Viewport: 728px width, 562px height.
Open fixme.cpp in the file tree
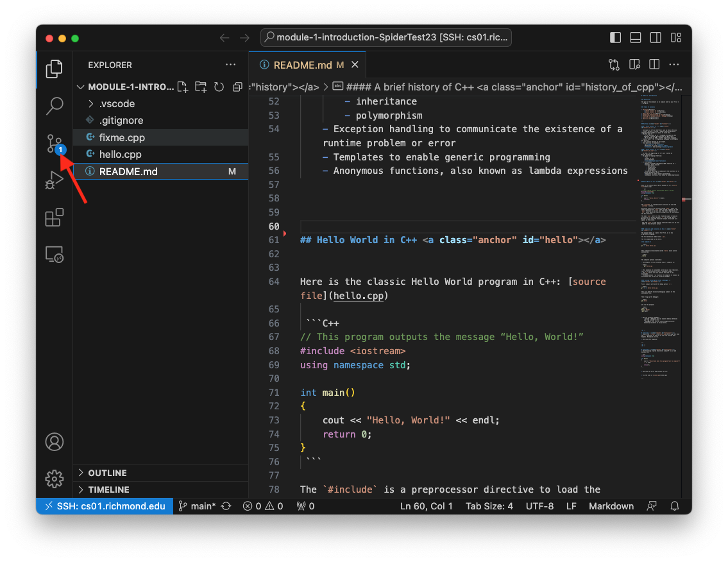[160, 137]
